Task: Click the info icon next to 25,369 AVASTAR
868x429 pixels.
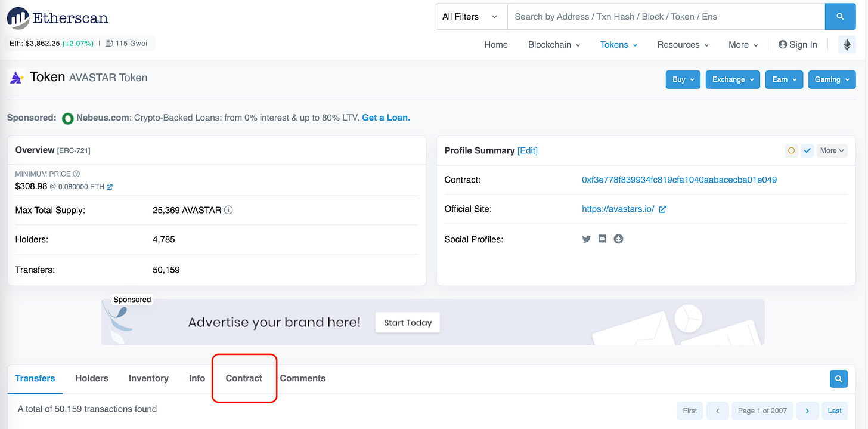Action: tap(229, 210)
